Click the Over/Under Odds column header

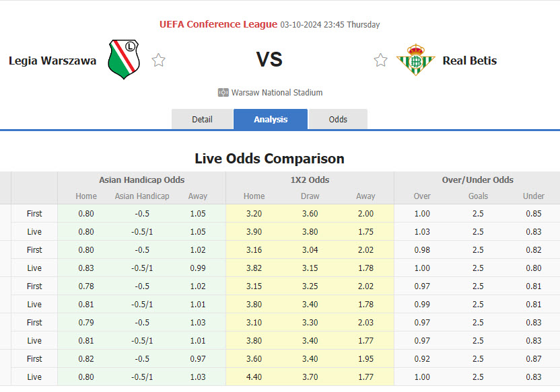pyautogui.click(x=478, y=180)
